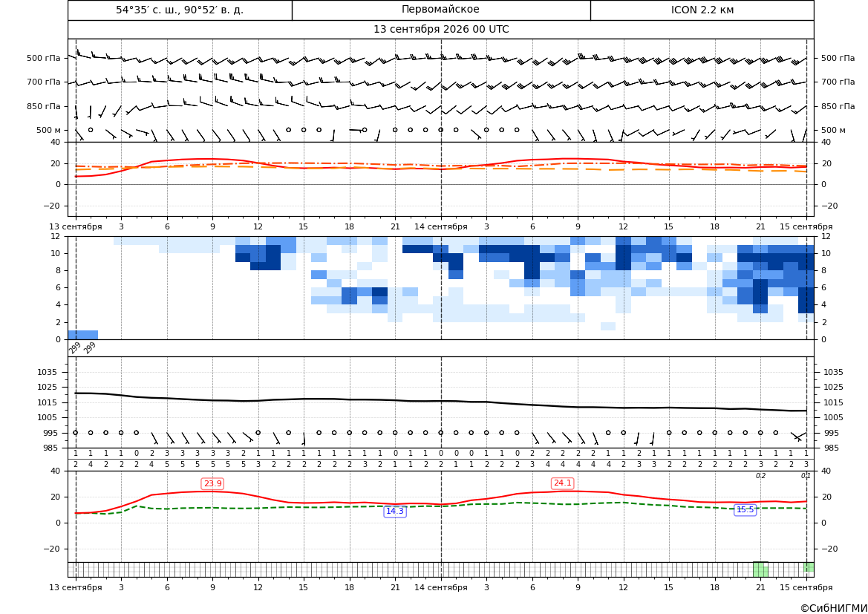Click the 15.5 minimum temperature label
868x614 pixels.
click(x=745, y=509)
